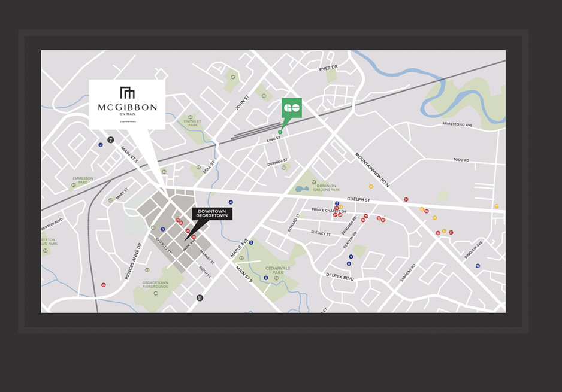562x392 pixels.
Task: Click the Armstrong Ave street label
Action: point(457,124)
